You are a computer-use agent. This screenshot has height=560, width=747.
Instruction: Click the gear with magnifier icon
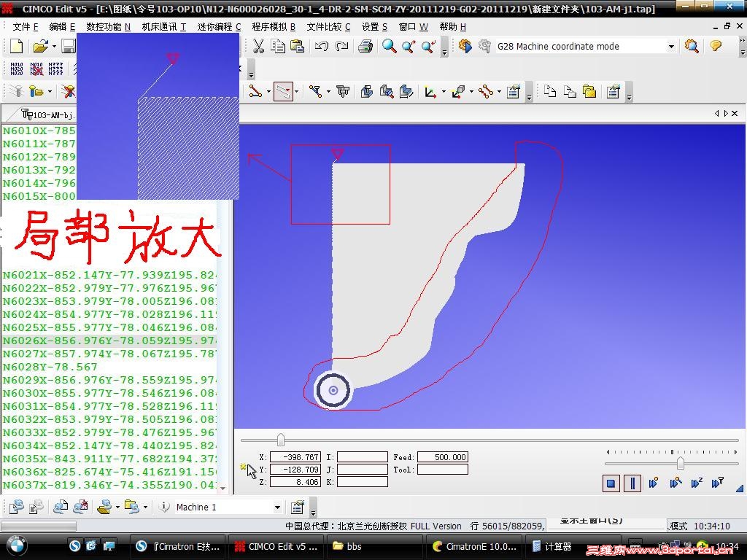[692, 46]
